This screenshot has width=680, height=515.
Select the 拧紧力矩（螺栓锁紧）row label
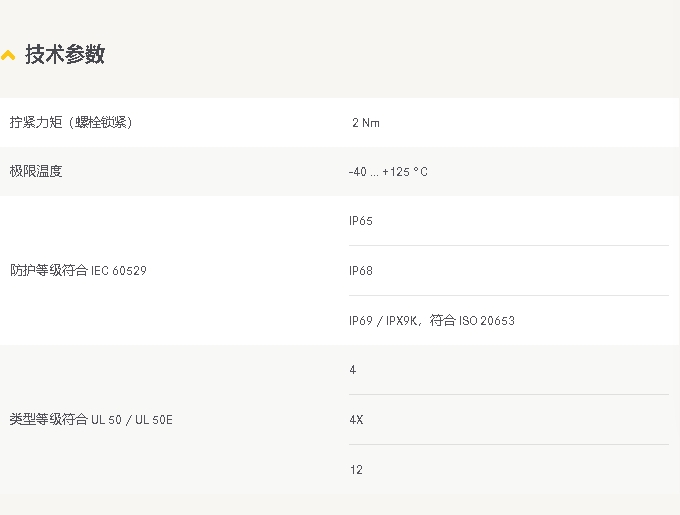click(x=71, y=122)
